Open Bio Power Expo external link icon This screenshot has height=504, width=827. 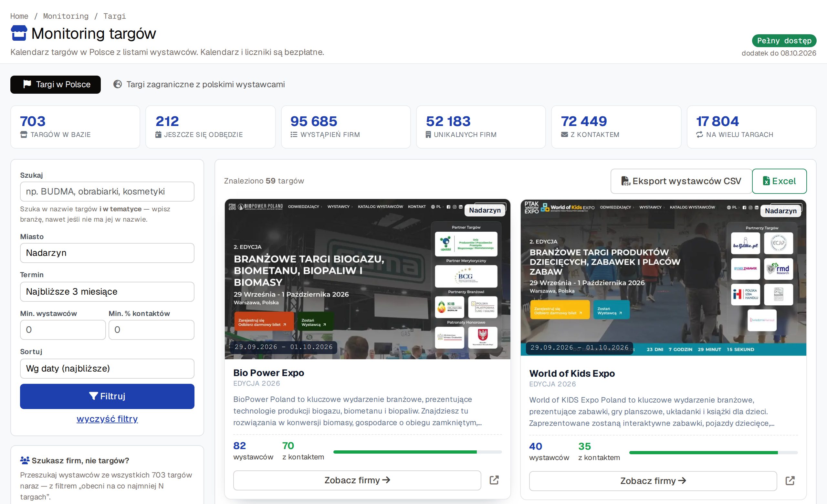[x=494, y=480]
